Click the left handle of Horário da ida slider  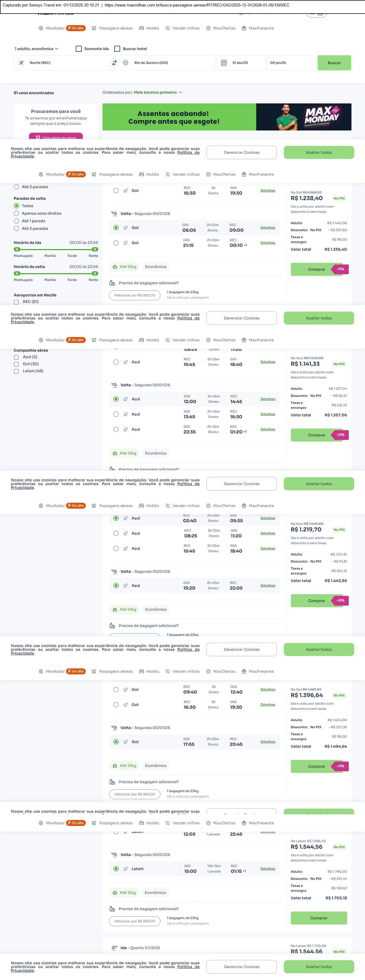(x=17, y=249)
